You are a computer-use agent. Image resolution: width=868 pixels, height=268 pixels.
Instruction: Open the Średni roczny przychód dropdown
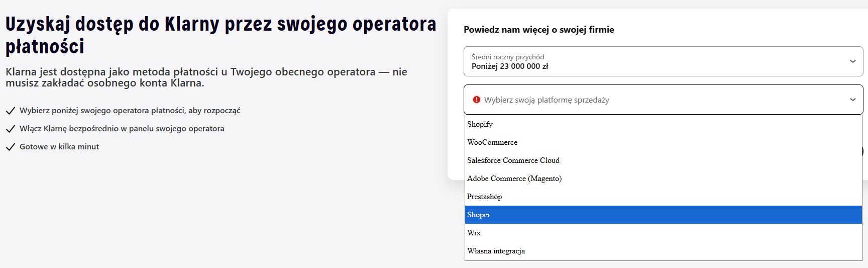point(663,61)
